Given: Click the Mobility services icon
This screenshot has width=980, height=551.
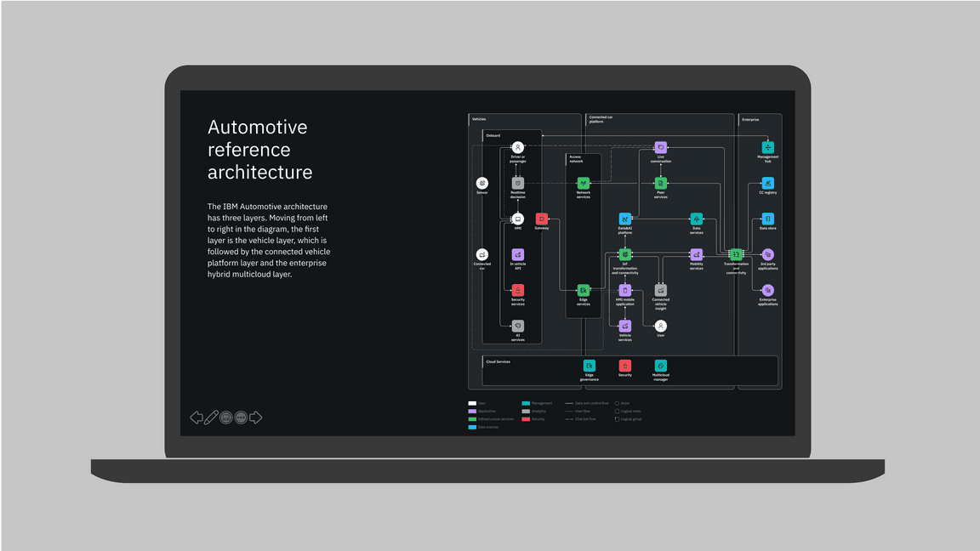Looking at the screenshot, I should (696, 255).
